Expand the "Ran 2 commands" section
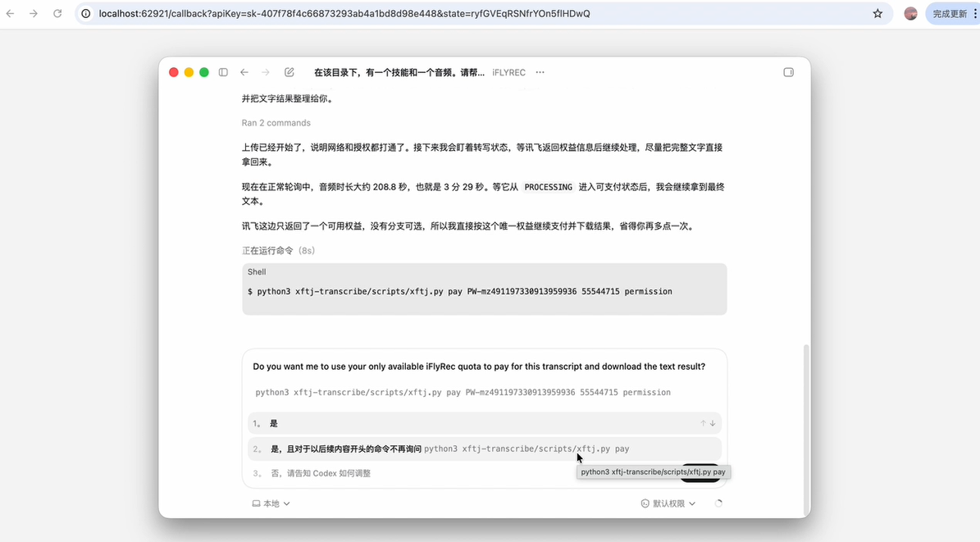 click(276, 123)
